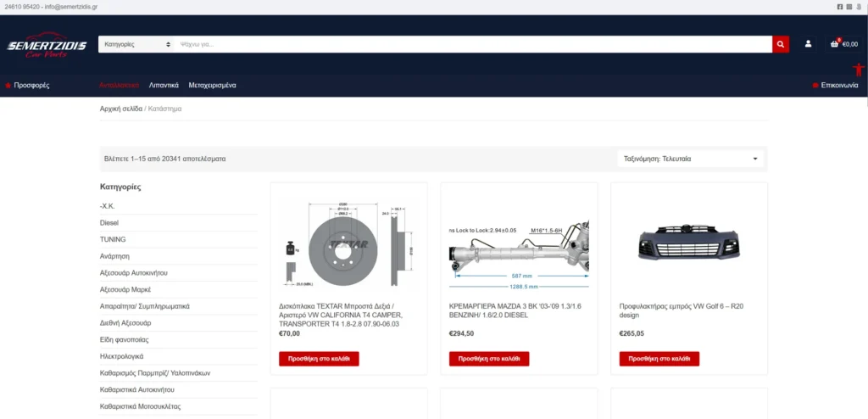Go to the Ανταλλακτικά menu item

click(x=119, y=86)
